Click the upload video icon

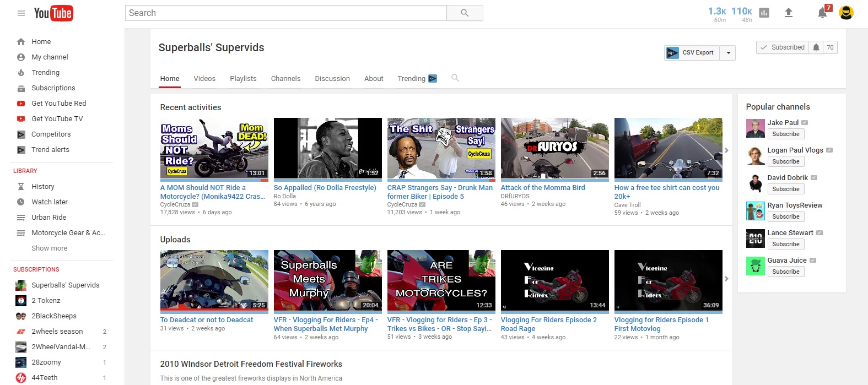pos(789,13)
